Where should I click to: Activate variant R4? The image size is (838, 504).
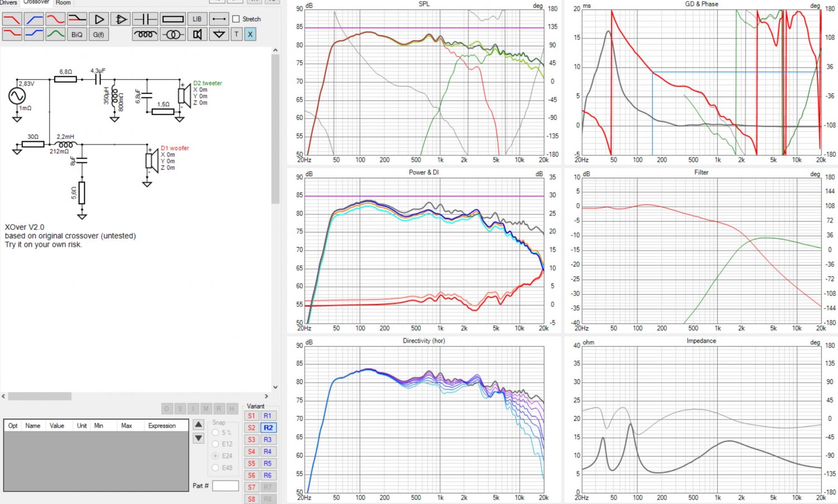click(x=268, y=452)
